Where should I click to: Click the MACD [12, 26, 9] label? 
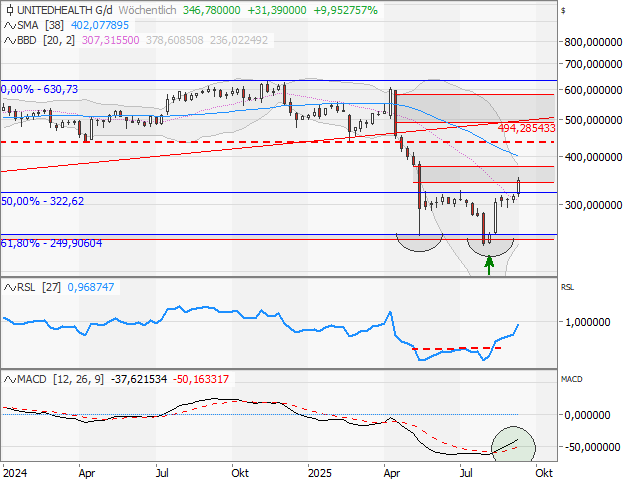click(60, 380)
